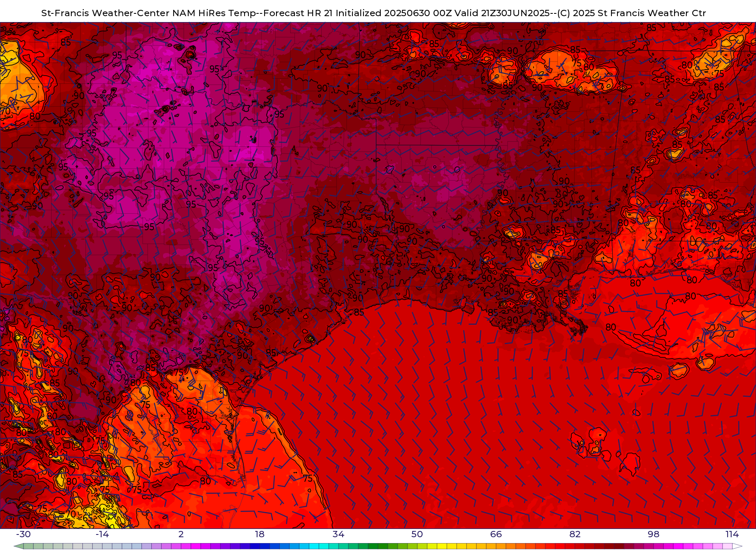Click the 114 colorbar tick label
This screenshot has height=551, width=756.
[x=732, y=534]
